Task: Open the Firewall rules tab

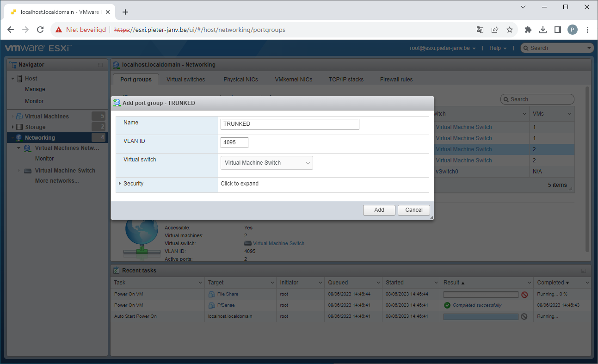Action: click(x=396, y=80)
